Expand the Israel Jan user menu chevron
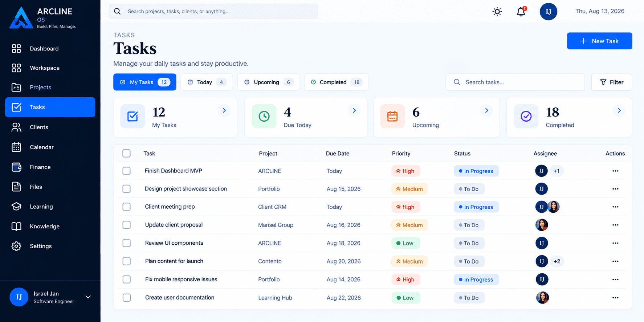This screenshot has width=644, height=322. [x=88, y=297]
